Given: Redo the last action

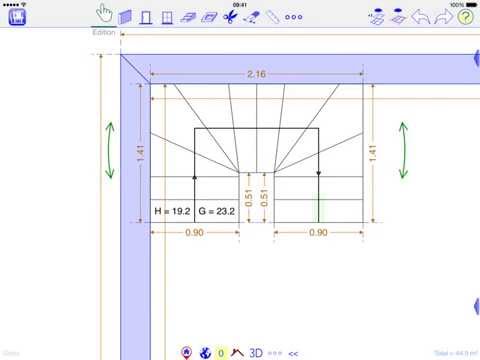Looking at the screenshot, I should (443, 17).
